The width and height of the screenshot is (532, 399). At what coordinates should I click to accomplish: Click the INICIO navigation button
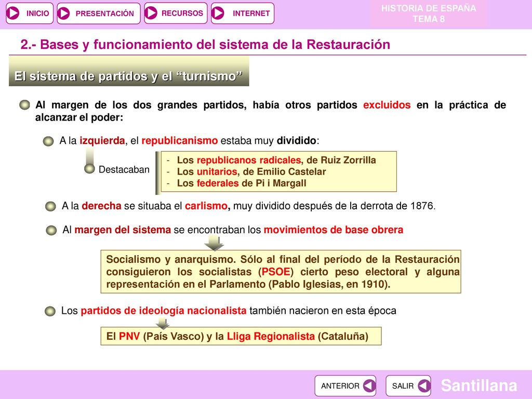30,13
